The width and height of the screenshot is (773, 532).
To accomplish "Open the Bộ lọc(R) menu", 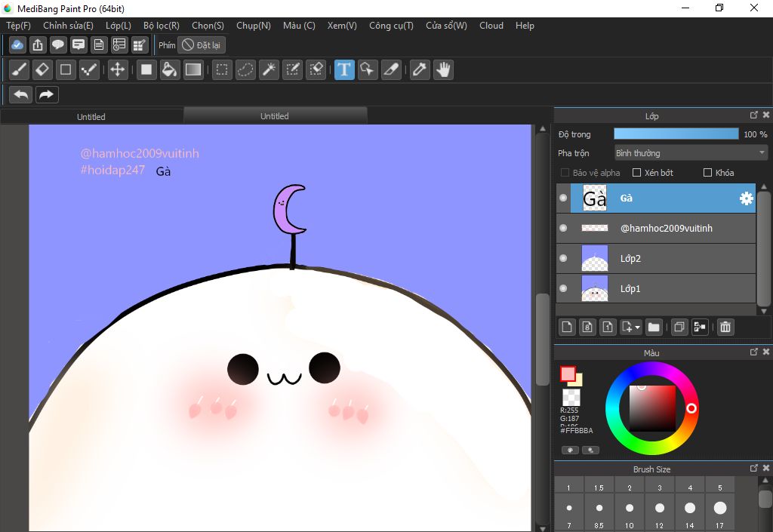I will pyautogui.click(x=162, y=26).
